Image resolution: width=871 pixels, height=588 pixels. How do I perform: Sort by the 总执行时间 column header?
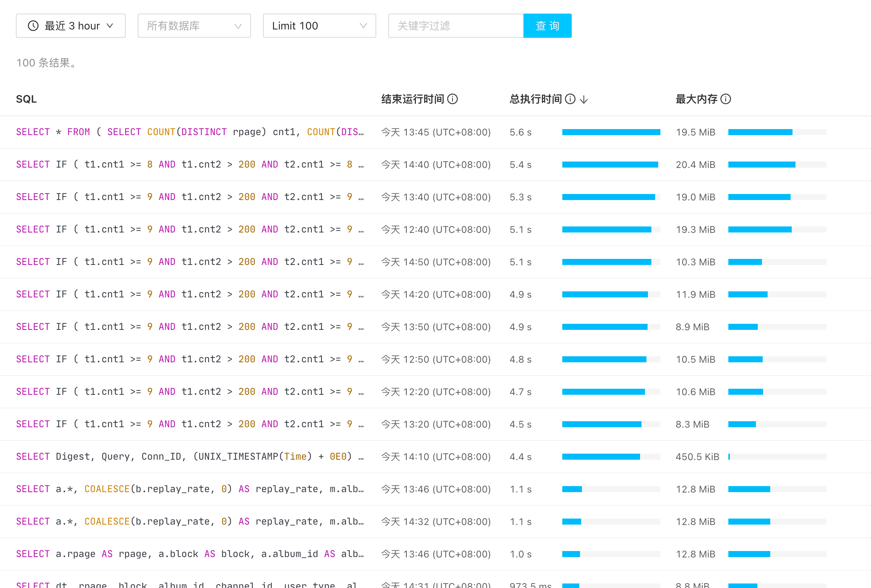(536, 99)
